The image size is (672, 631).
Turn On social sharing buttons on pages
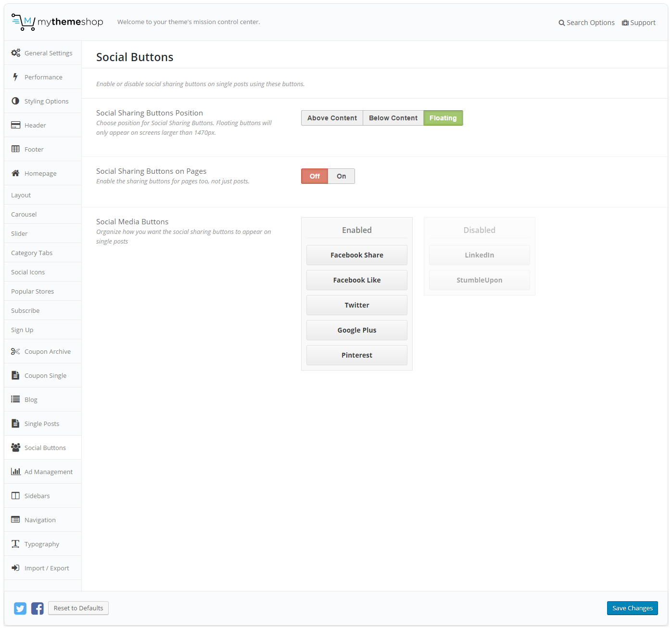[341, 176]
